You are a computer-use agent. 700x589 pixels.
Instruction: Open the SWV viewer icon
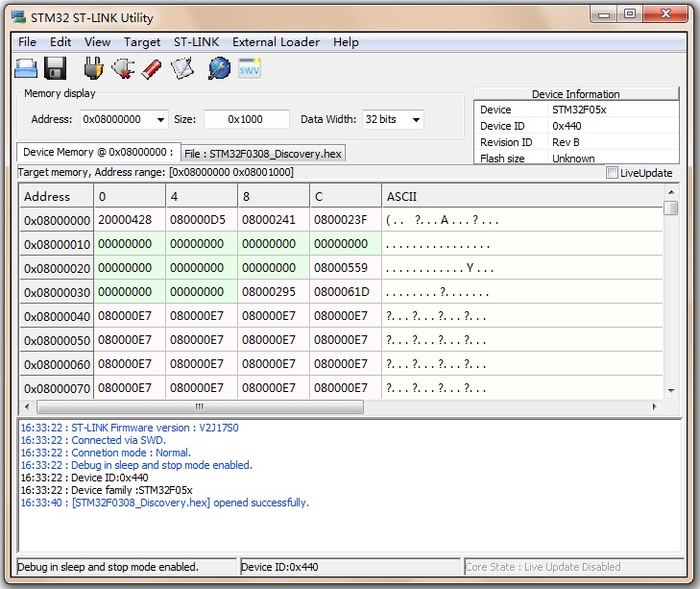[x=249, y=68]
